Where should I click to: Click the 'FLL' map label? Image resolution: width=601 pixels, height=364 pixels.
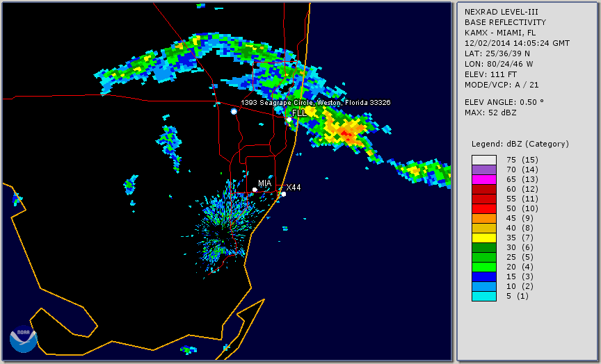click(299, 113)
